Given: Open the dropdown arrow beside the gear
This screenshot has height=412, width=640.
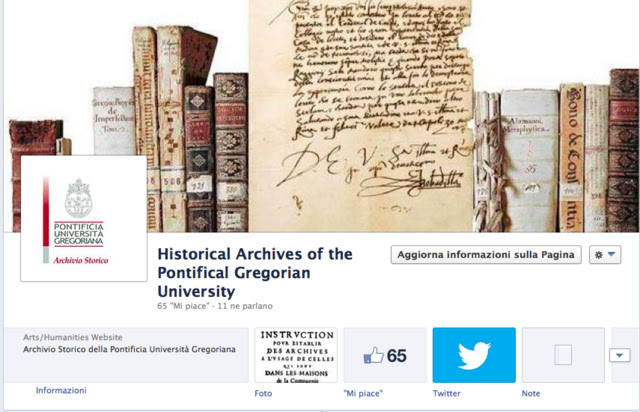Looking at the screenshot, I should 611,254.
